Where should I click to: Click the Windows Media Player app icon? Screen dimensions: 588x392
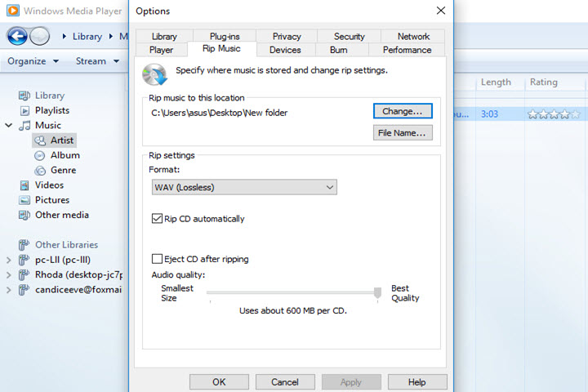[13, 10]
